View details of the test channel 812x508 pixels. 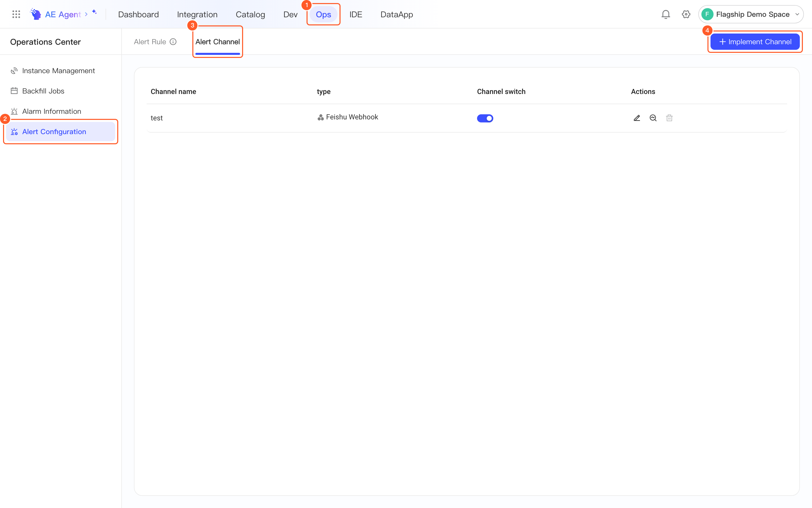click(653, 118)
